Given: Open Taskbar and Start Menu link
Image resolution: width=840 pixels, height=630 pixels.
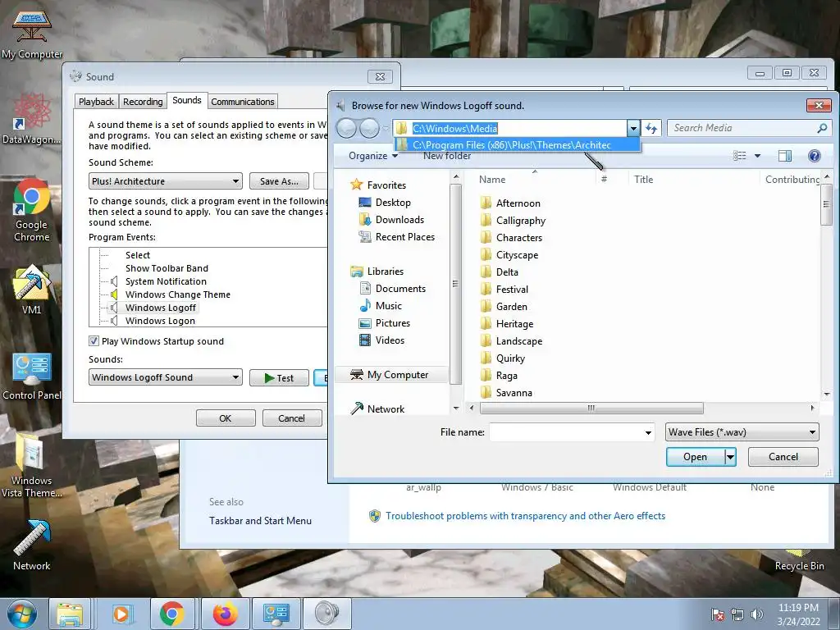Looking at the screenshot, I should pos(260,521).
